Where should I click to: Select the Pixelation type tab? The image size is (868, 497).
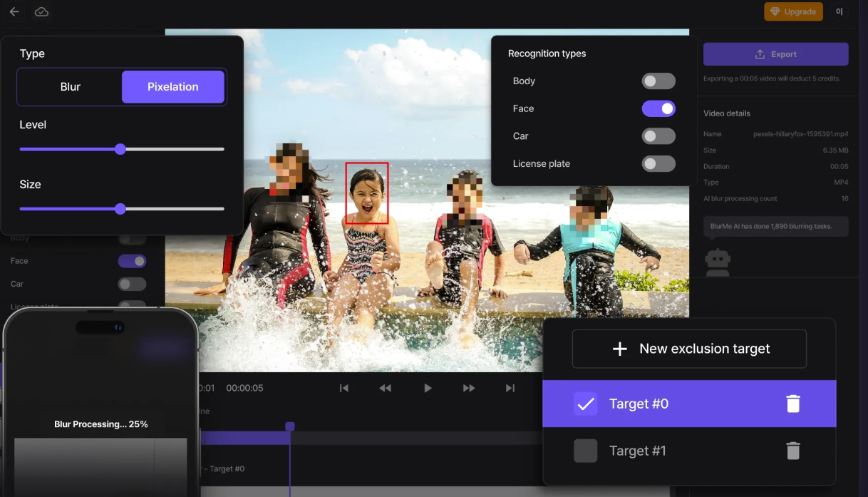click(173, 87)
